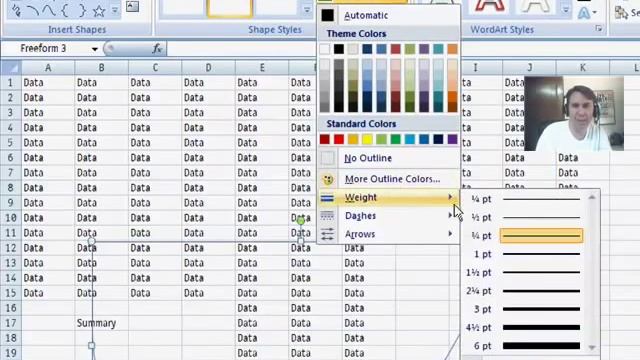Click the Summary cell in row 17
This screenshot has height=360, width=640.
(x=102, y=323)
